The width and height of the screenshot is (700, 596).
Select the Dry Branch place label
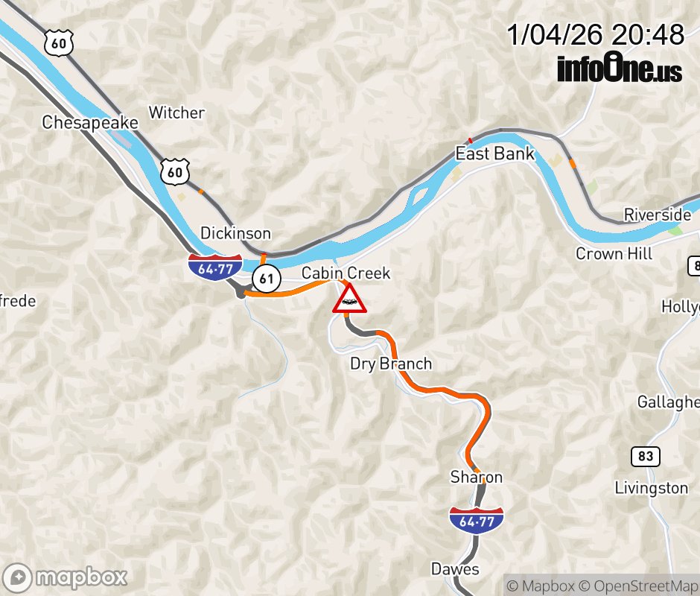tap(391, 364)
